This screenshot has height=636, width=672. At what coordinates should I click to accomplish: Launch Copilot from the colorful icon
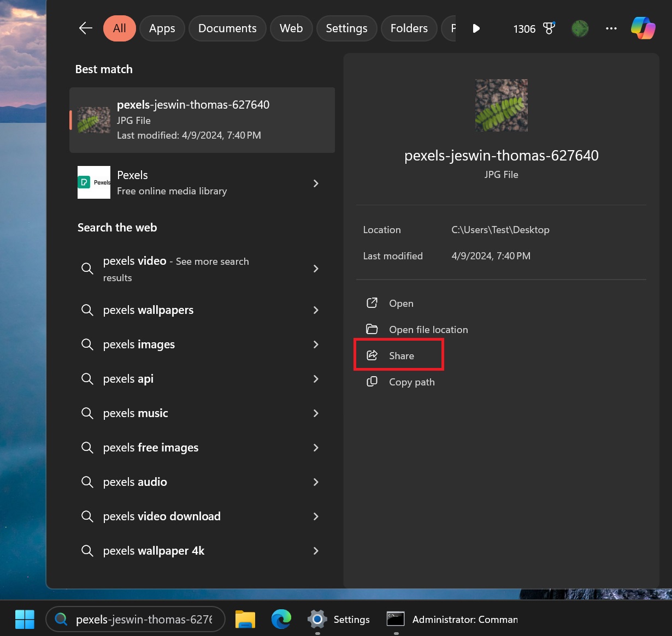pyautogui.click(x=643, y=28)
